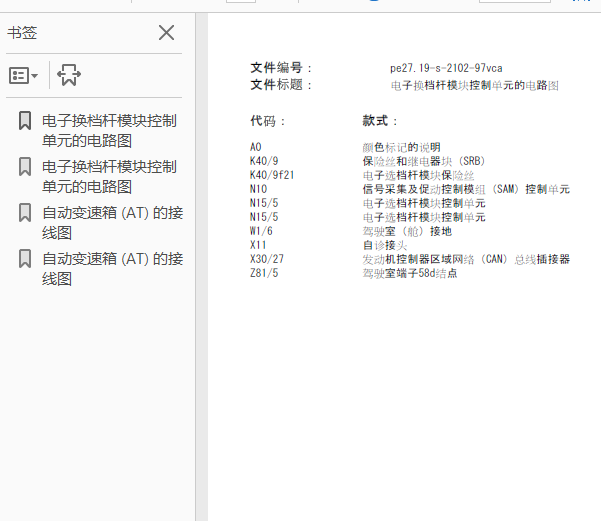Click the description 驾驶室 (舱) 接地
Viewport: 601px width, 521px height.
point(407,232)
